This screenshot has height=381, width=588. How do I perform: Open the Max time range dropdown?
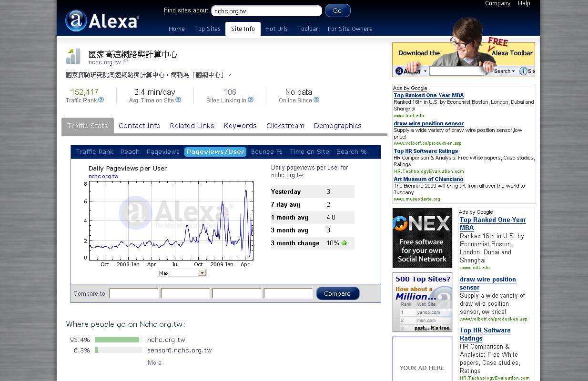tap(182, 273)
